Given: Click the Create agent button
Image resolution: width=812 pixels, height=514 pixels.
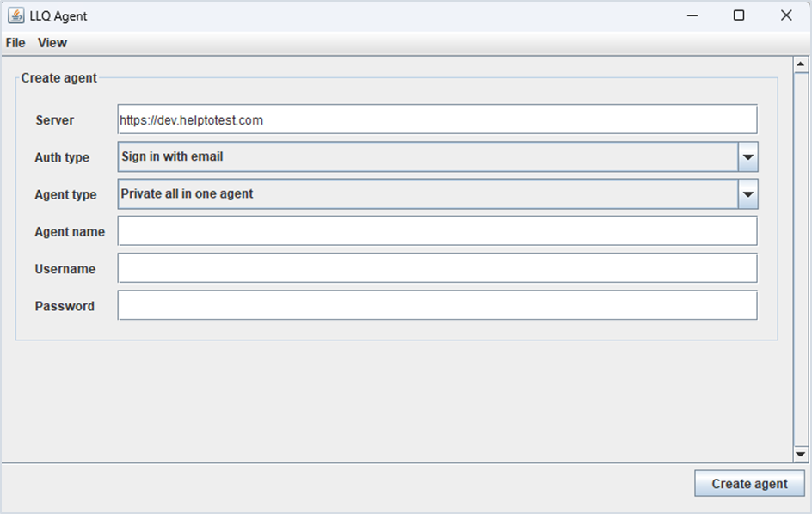Looking at the screenshot, I should pos(749,484).
